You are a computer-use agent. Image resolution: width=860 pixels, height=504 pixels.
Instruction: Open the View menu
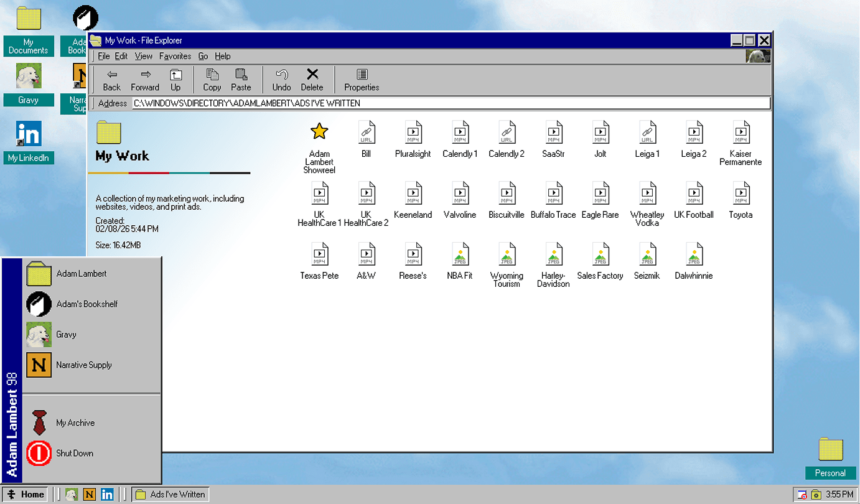tap(144, 56)
